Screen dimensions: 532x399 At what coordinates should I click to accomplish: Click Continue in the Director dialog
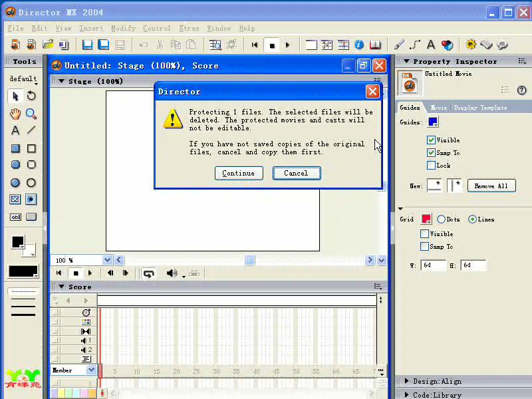(x=239, y=173)
